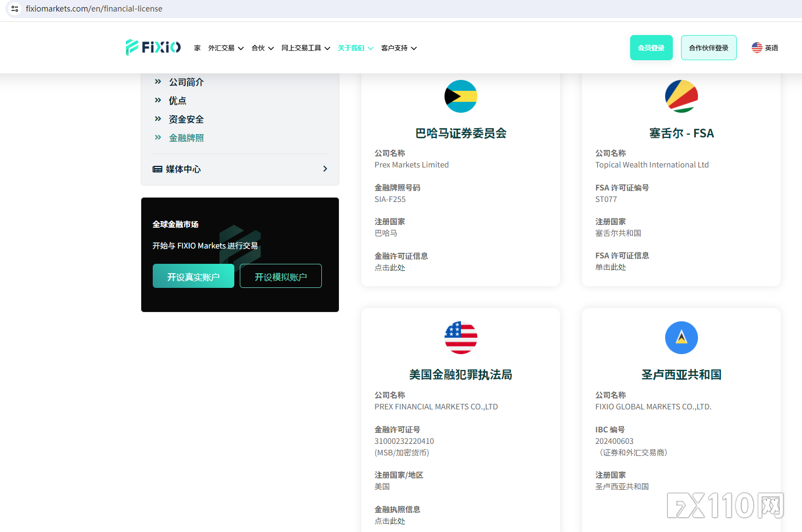Screen dimensions: 802x532
Task: Click license number 31000232220410
Action: (404, 441)
